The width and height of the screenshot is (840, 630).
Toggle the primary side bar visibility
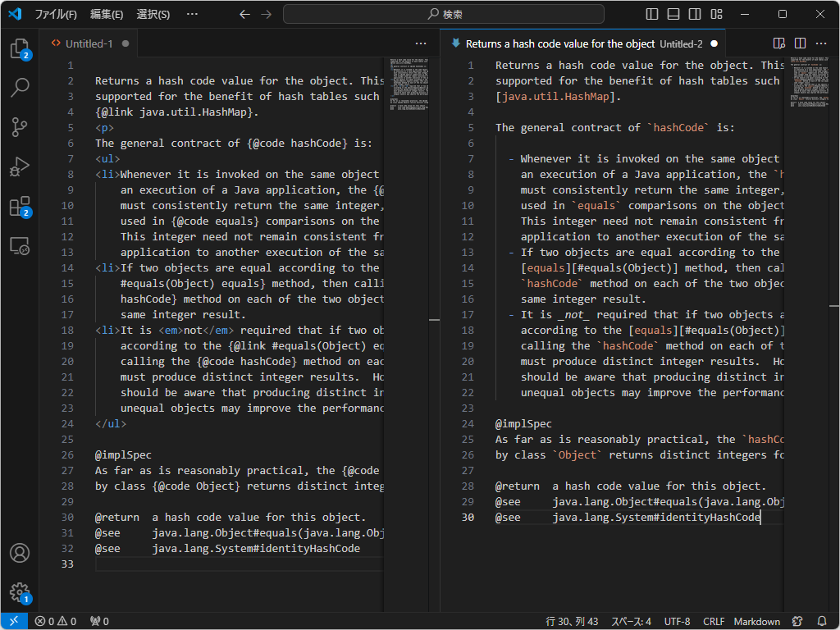click(x=651, y=14)
